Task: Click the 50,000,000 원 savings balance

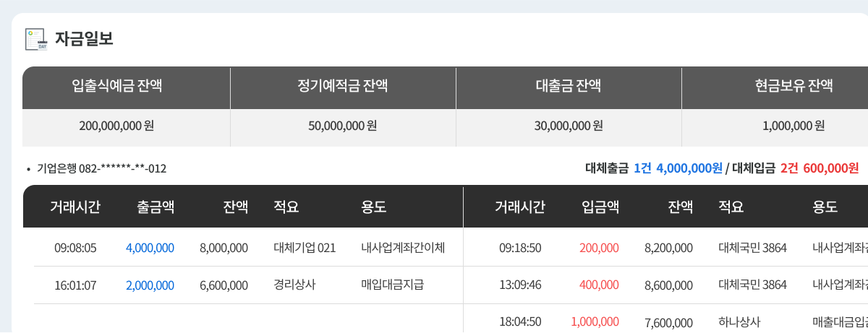Action: click(x=342, y=126)
